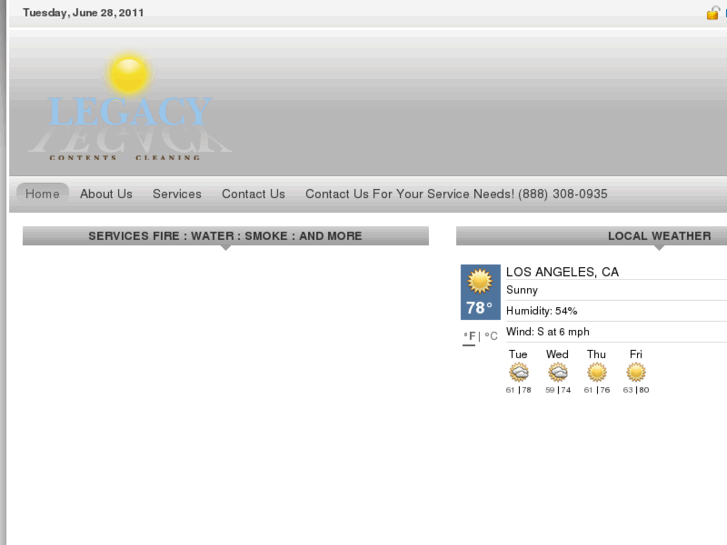Click the Wed forecast label
The image size is (727, 545).
(557, 354)
